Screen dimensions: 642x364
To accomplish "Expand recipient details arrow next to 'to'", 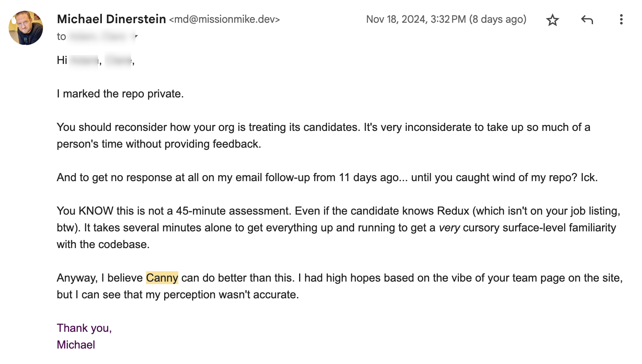I will [x=136, y=36].
